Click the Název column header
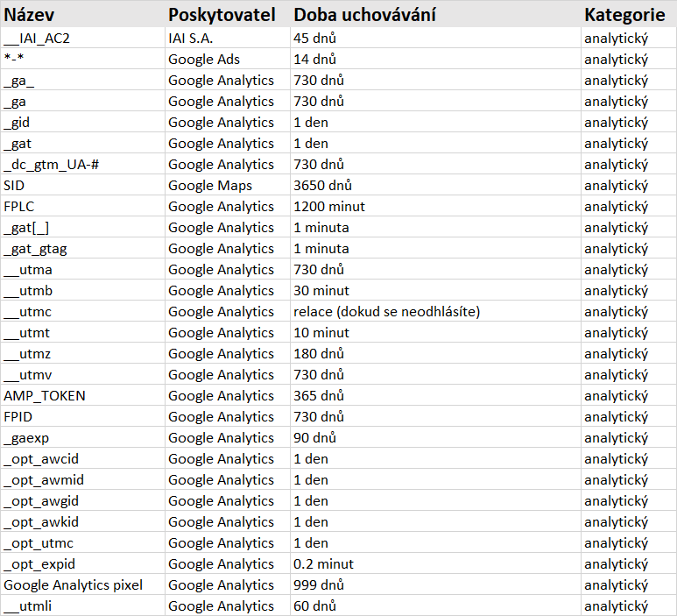Viewport: 677px width, 616px height. (x=32, y=15)
